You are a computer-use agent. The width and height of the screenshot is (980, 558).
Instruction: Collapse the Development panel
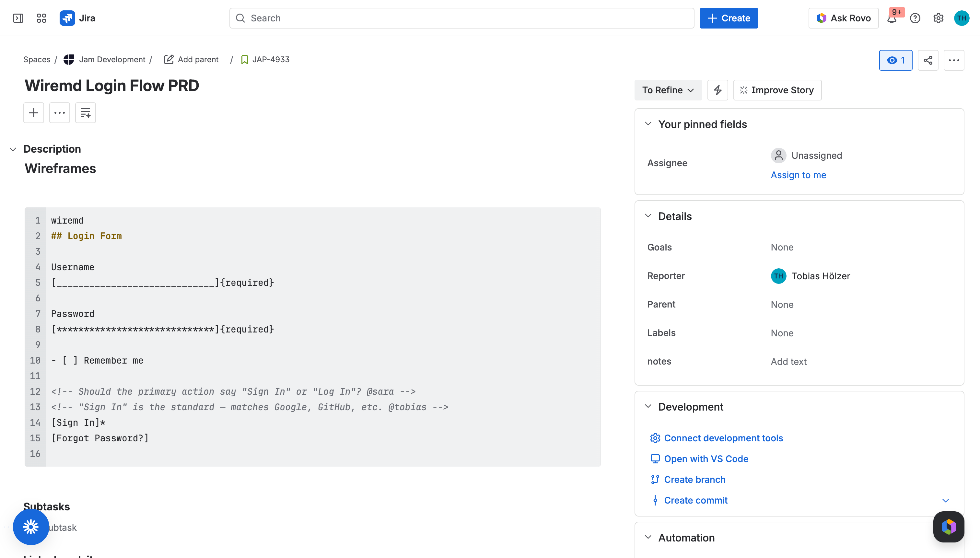[648, 406]
